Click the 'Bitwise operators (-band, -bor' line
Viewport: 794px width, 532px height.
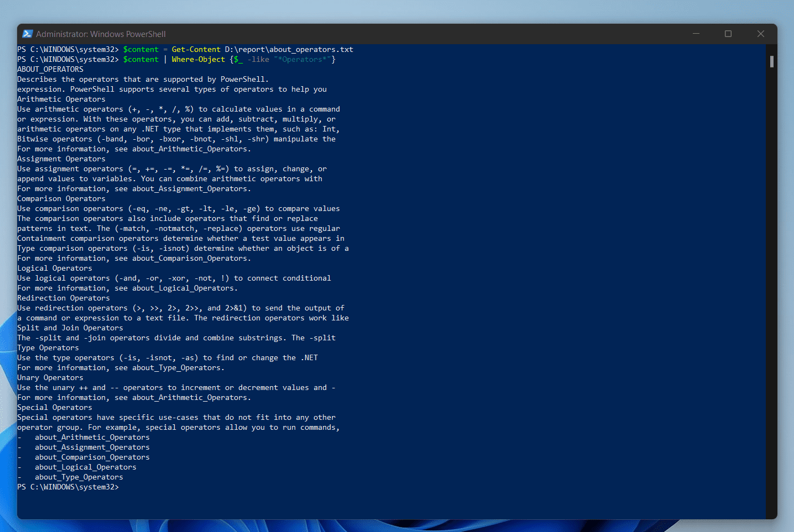(176, 139)
